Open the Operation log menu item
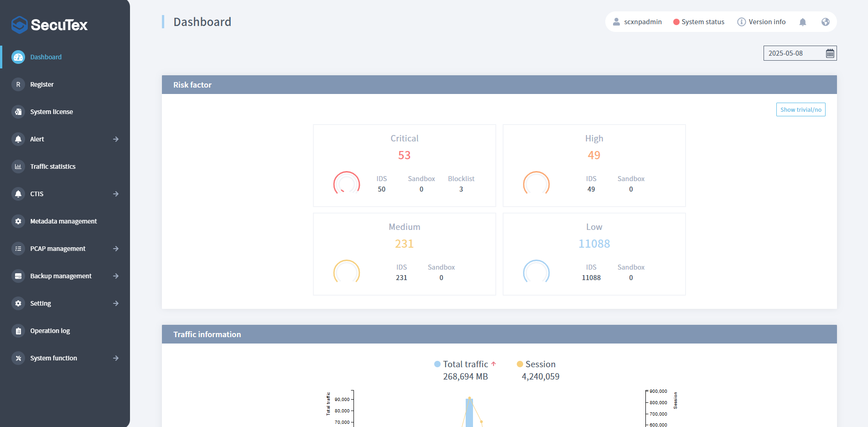This screenshot has width=868, height=427. 65,331
